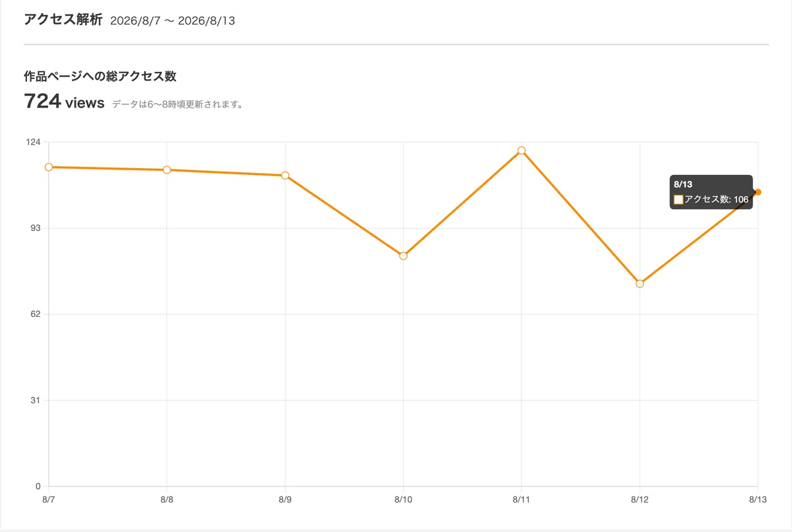Click the 8/10 data point on chart

(x=403, y=255)
